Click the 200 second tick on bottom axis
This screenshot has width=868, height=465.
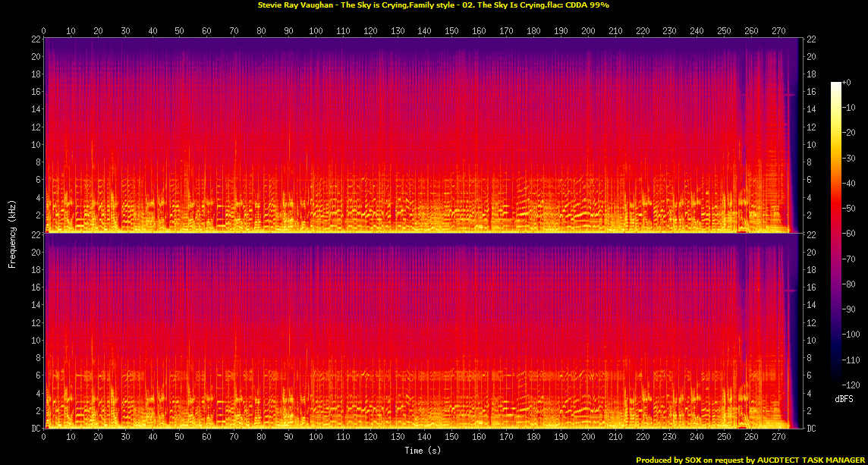(588, 438)
